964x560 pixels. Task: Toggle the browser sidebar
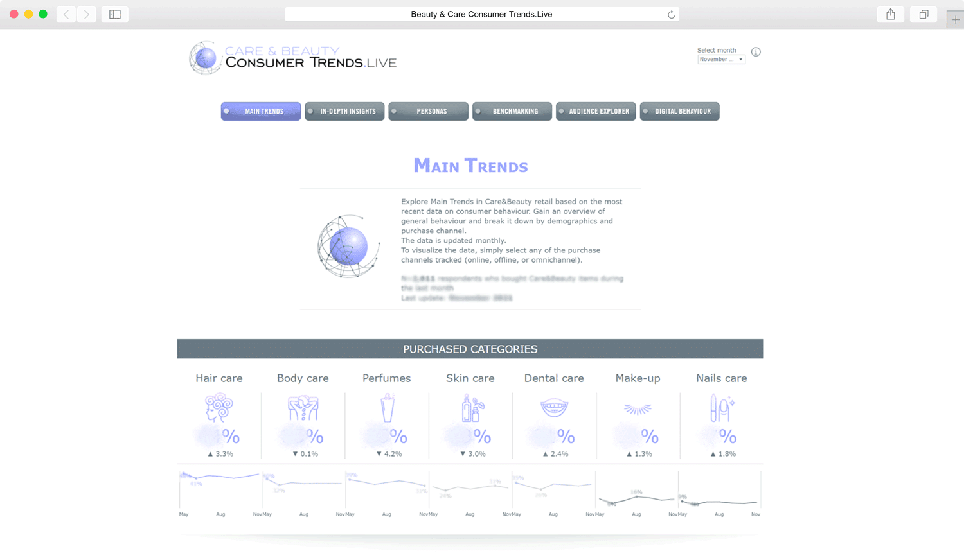pos(115,14)
